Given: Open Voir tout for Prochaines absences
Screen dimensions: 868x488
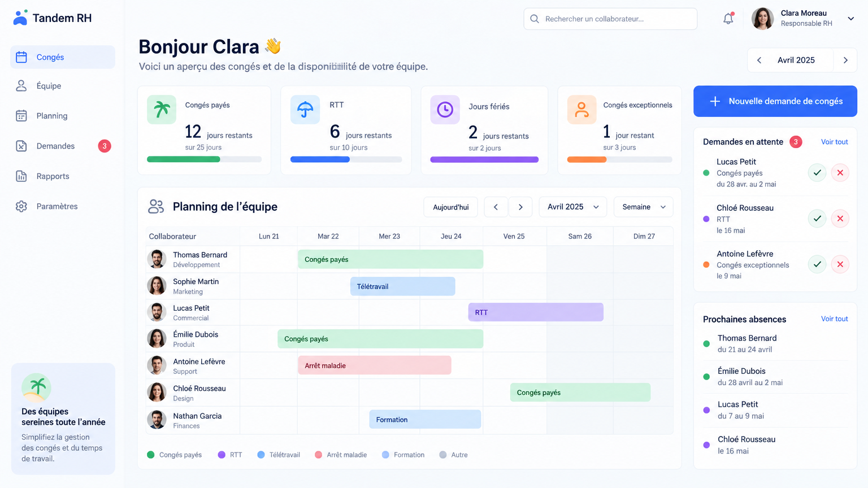Looking at the screenshot, I should (834, 319).
